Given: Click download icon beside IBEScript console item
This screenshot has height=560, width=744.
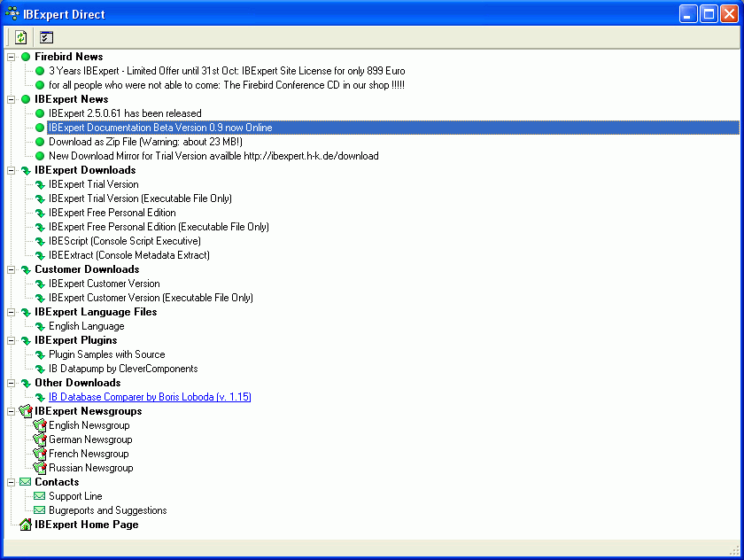Looking at the screenshot, I should tap(40, 242).
